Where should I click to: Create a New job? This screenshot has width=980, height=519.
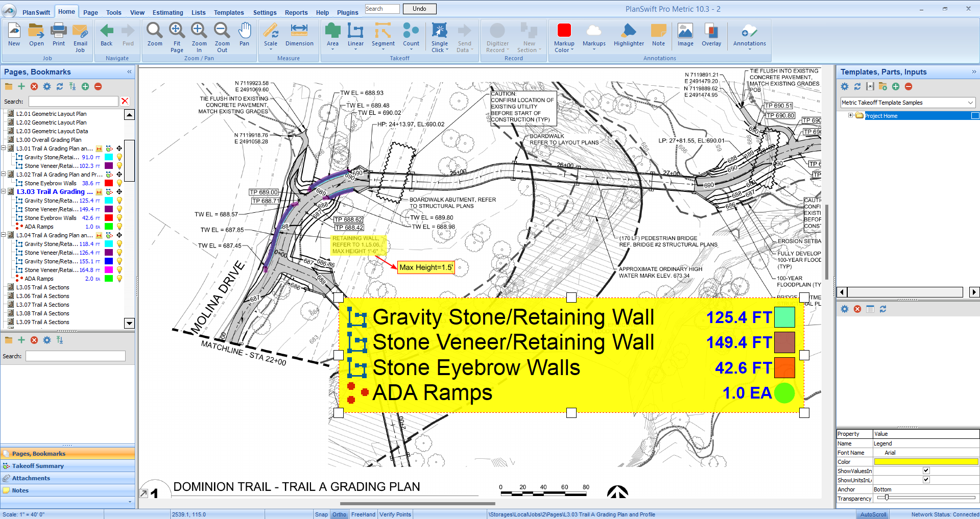click(14, 35)
